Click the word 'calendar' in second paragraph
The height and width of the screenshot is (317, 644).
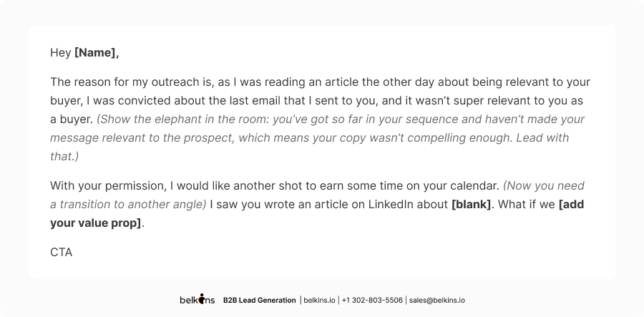[x=473, y=186]
